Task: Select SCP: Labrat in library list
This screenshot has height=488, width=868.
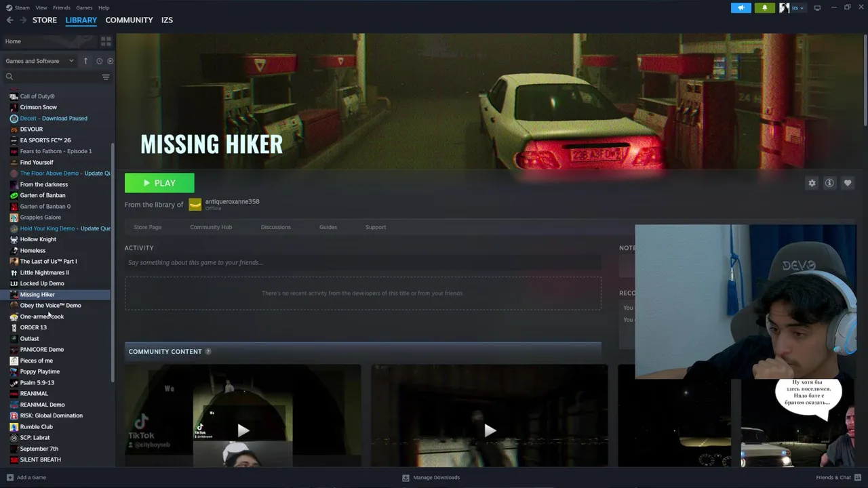Action: pyautogui.click(x=35, y=438)
